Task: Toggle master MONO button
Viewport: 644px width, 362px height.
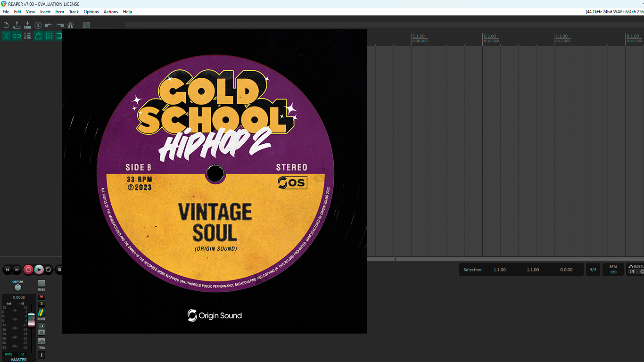Action: (41, 283)
